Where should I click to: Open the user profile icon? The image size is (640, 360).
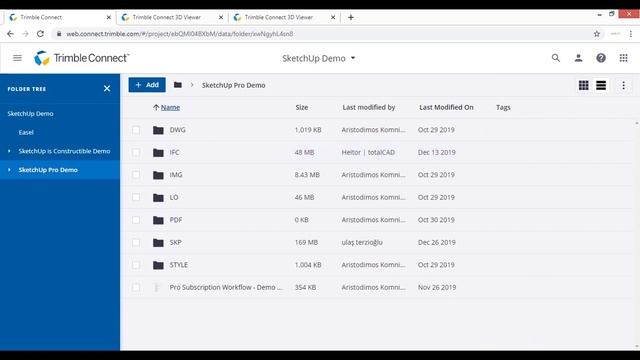(x=578, y=58)
